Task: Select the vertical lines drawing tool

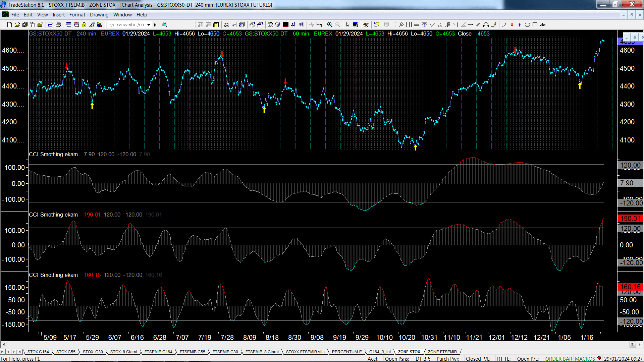Action: [409, 25]
